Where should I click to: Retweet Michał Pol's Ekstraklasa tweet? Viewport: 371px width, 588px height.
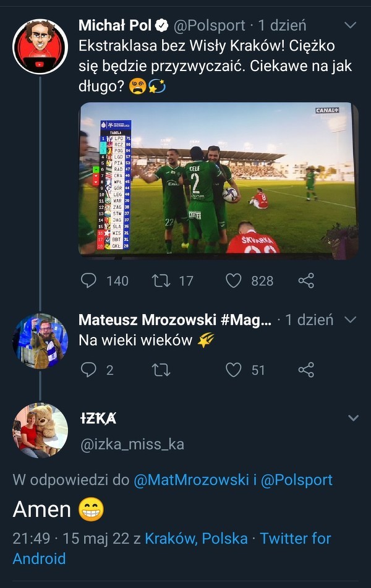[161, 281]
